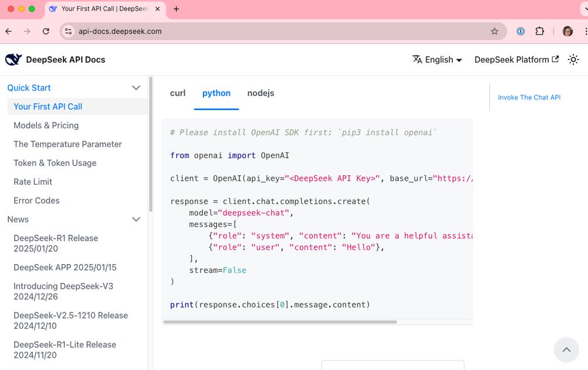The width and height of the screenshot is (588, 370).
Task: Switch to the nodejs code tab
Action: (260, 93)
